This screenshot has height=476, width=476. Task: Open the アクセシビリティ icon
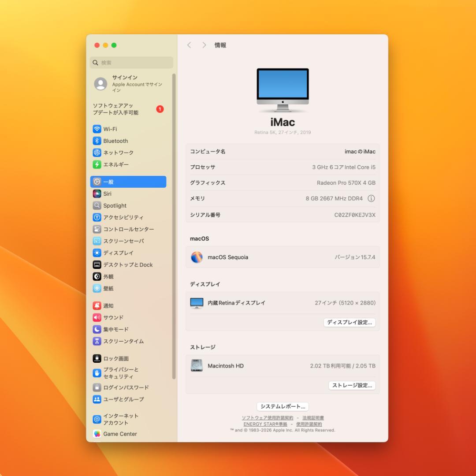tap(97, 217)
